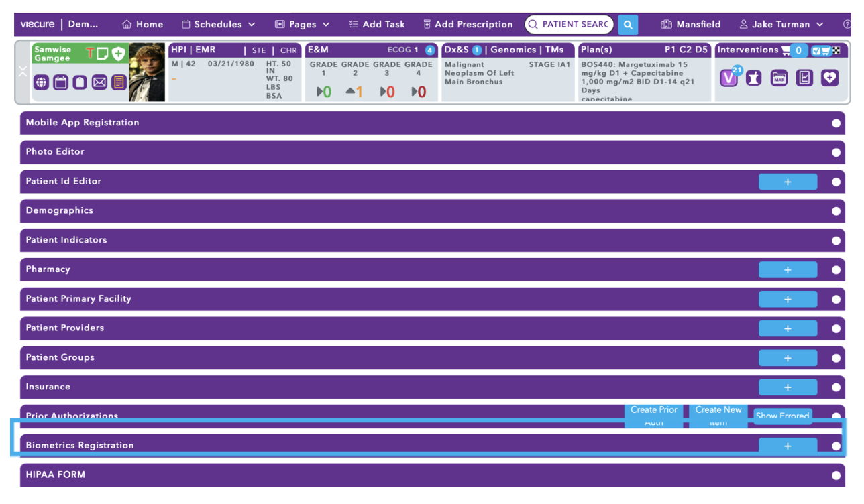Click Add Task in the top bar

[377, 24]
